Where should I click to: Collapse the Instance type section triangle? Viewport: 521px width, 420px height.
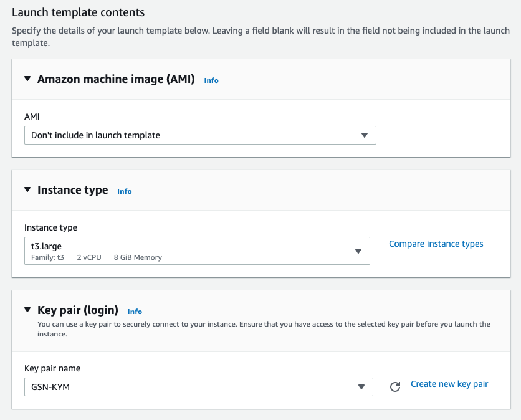pos(27,190)
